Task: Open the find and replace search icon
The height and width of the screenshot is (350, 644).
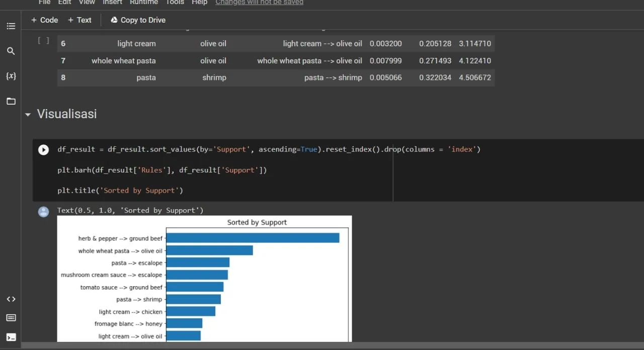Action: click(11, 51)
